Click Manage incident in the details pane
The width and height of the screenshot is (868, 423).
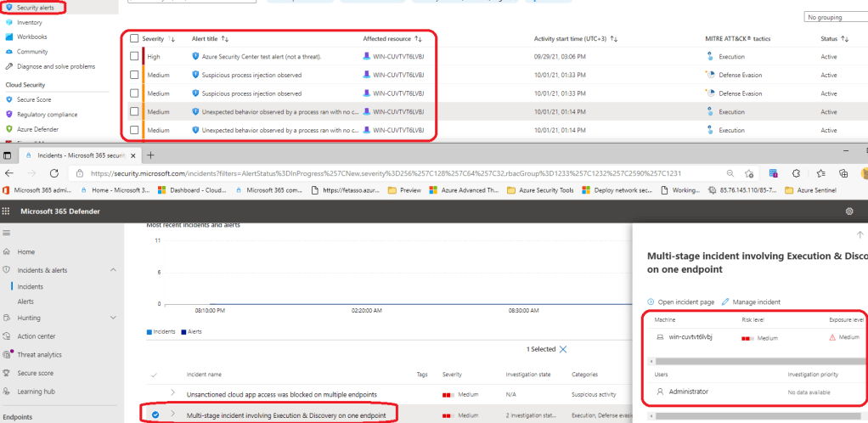(750, 302)
